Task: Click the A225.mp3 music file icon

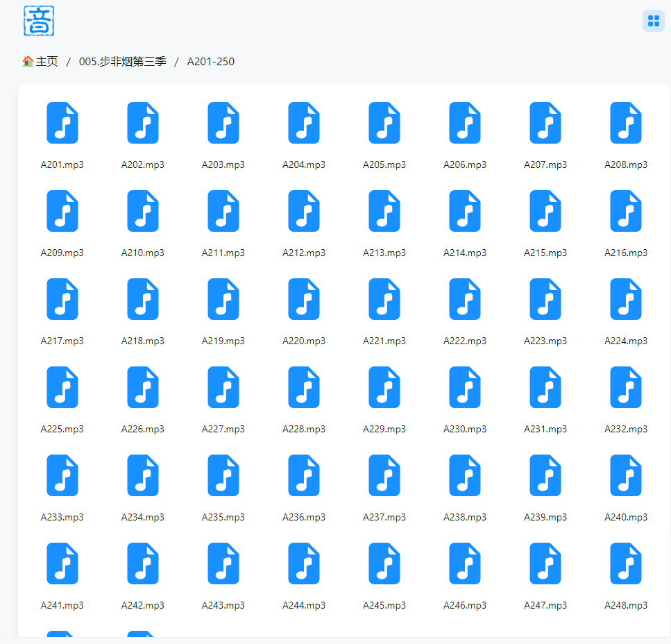Action: tap(62, 387)
